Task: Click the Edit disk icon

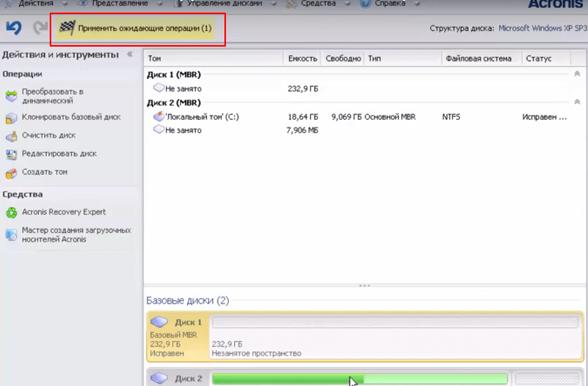Action: [12, 155]
